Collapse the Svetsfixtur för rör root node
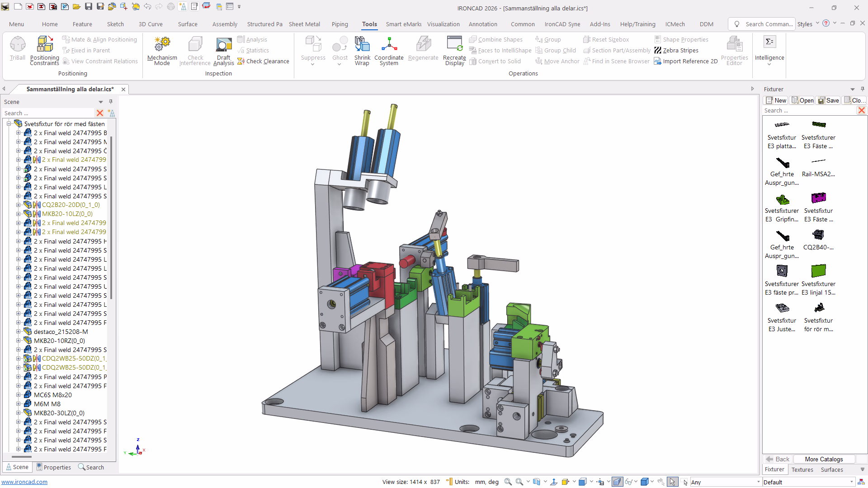The width and height of the screenshot is (868, 488). click(9, 124)
